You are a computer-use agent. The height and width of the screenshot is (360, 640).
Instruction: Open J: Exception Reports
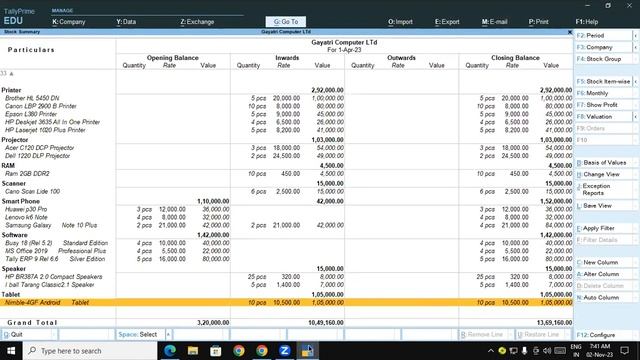coord(604,189)
